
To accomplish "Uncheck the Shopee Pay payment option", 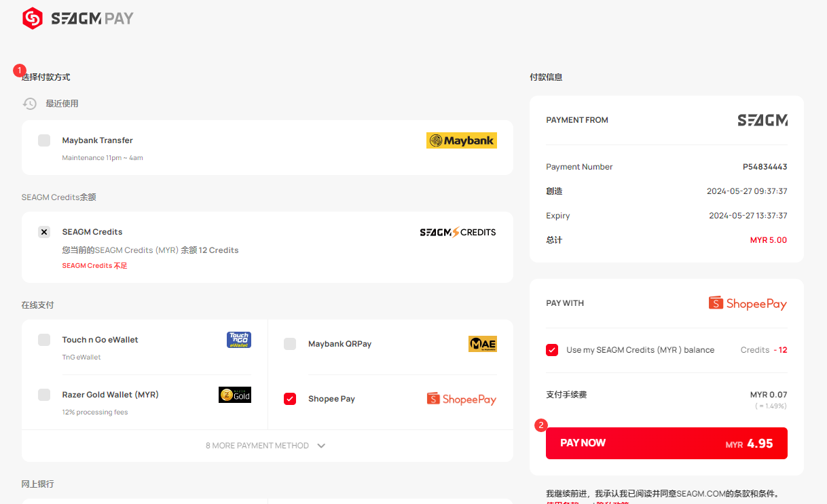I will [290, 399].
